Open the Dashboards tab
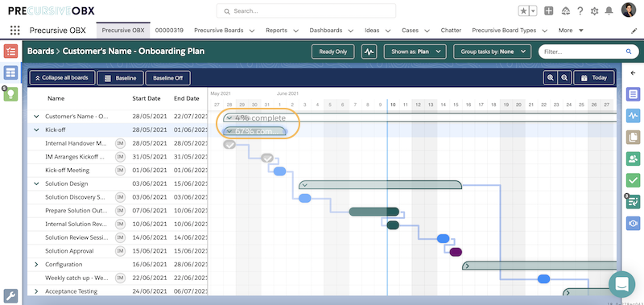Image resolution: width=644 pixels, height=305 pixels. (326, 31)
